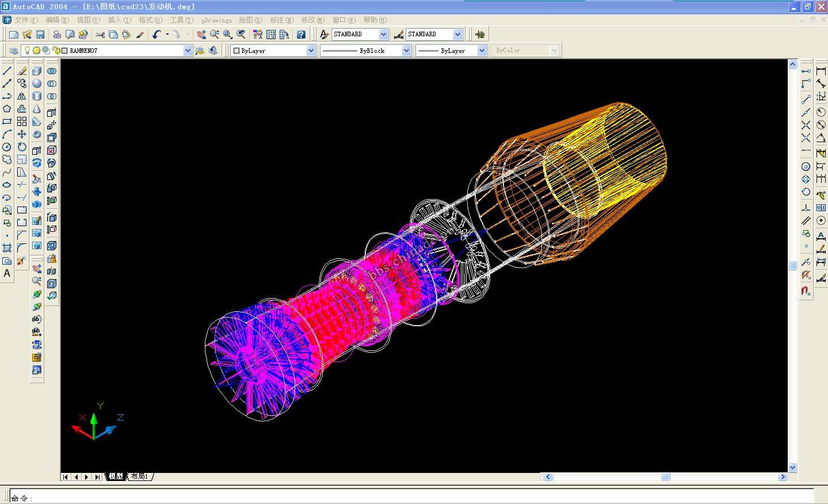Screen dimensions: 828x504
Task: Open the ByBlock linetype dropdown
Action: [x=406, y=51]
